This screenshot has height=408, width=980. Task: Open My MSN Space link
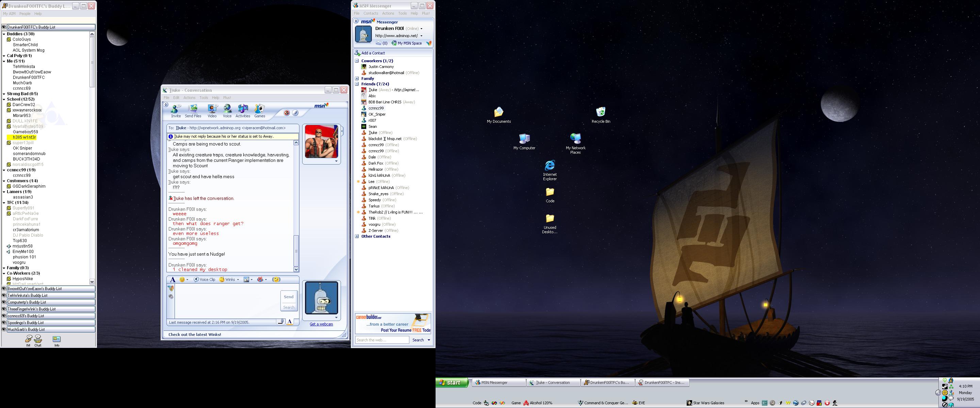pos(407,43)
